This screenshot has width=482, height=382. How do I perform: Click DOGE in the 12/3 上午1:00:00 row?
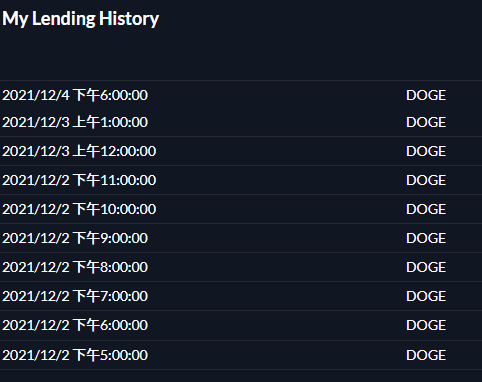(426, 122)
